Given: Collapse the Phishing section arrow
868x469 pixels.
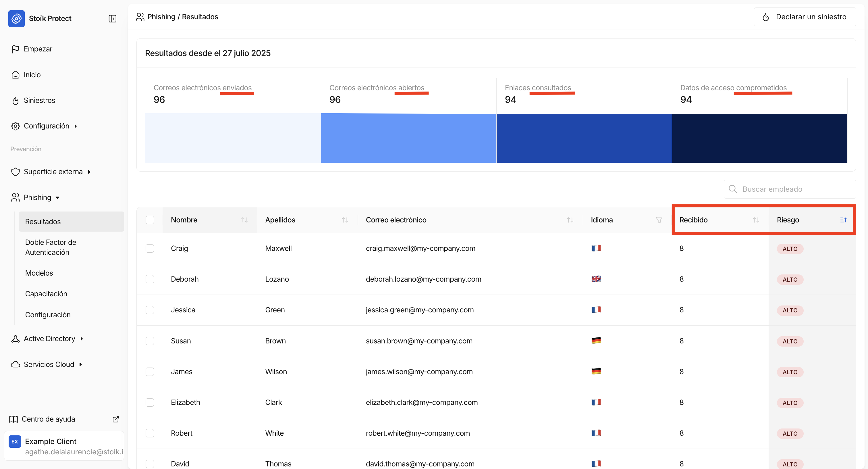Looking at the screenshot, I should (57, 198).
